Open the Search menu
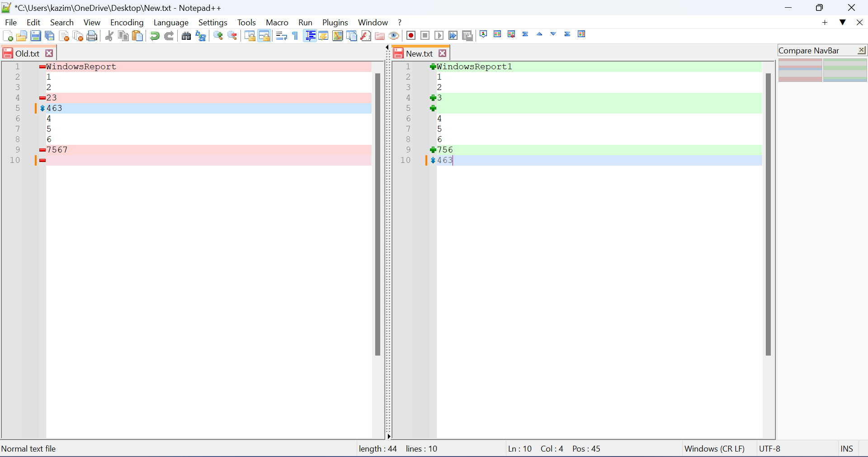This screenshot has height=457, width=868. point(62,22)
